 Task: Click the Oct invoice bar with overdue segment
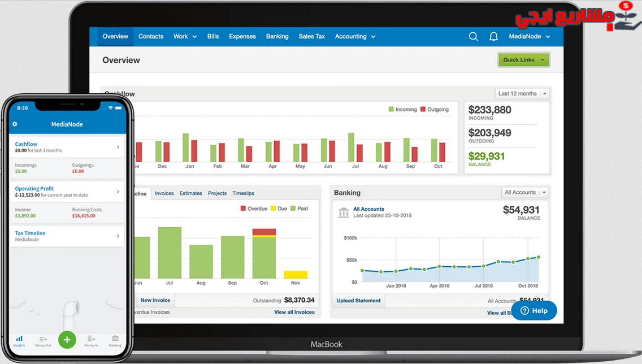[264, 254]
